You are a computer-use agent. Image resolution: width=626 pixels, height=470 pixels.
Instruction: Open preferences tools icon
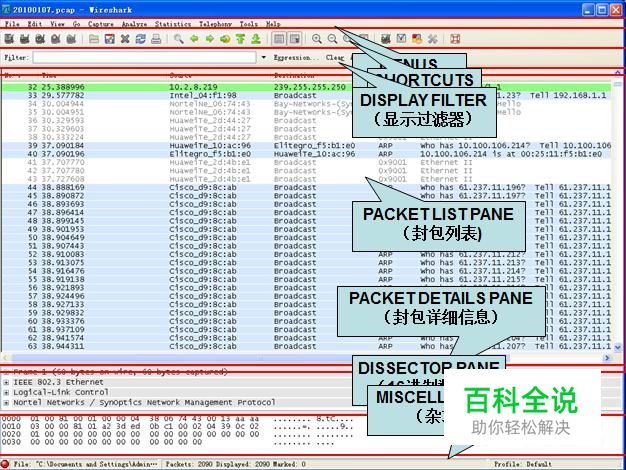[432, 39]
